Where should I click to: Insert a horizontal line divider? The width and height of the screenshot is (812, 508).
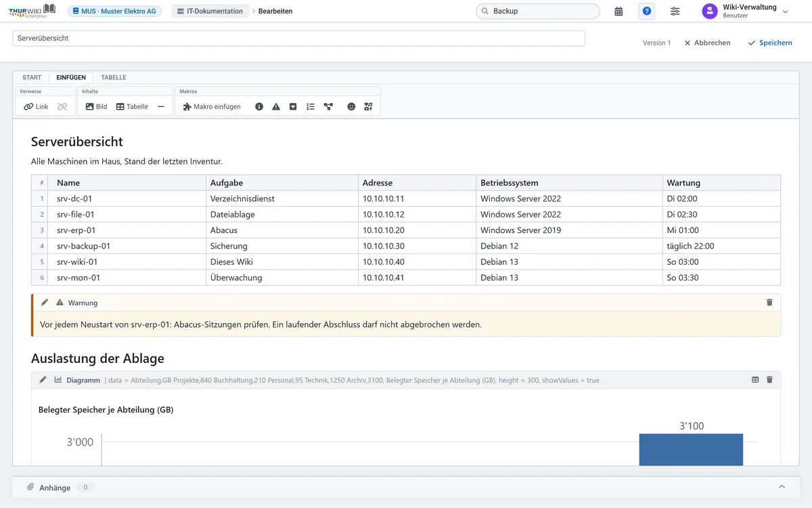coord(161,106)
